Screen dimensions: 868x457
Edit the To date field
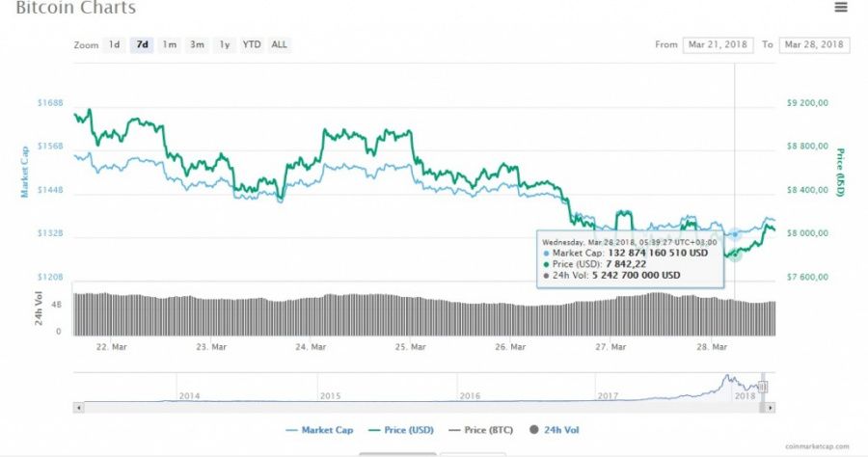[x=814, y=44]
